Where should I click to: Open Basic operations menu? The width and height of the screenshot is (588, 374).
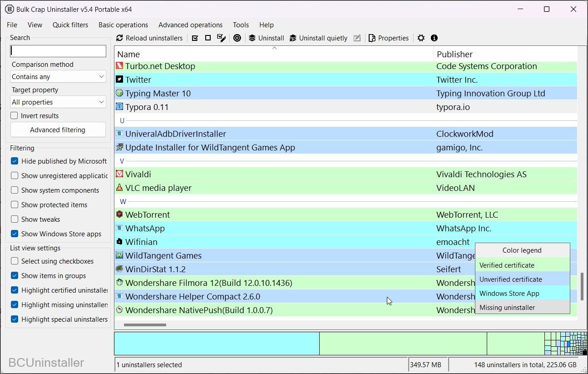point(124,25)
